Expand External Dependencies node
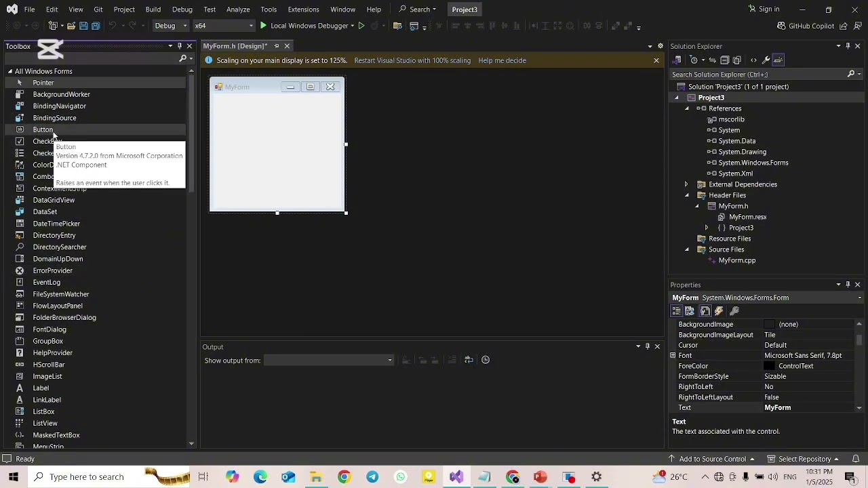The height and width of the screenshot is (488, 868). point(686,184)
